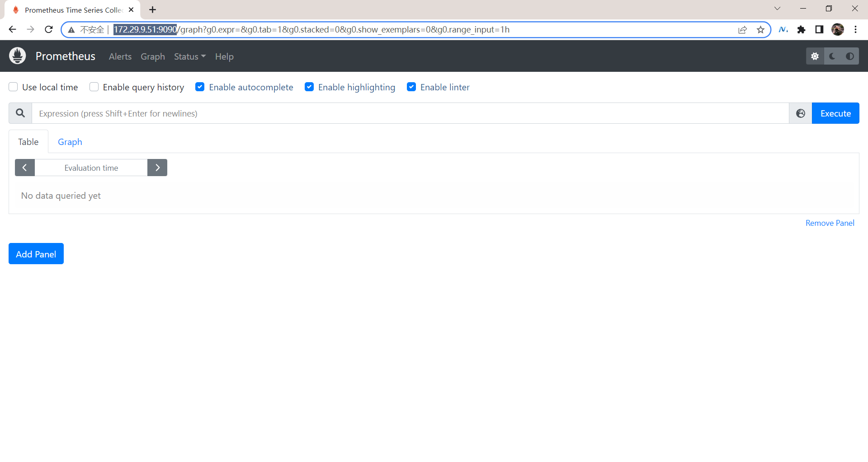Toggle Use local time checkbox
Viewport: 868px width, 462px height.
click(13, 87)
